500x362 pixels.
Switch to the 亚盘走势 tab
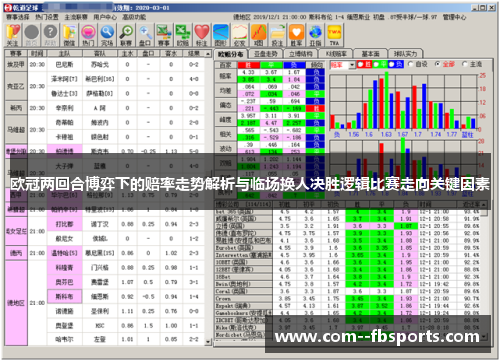tap(265, 54)
